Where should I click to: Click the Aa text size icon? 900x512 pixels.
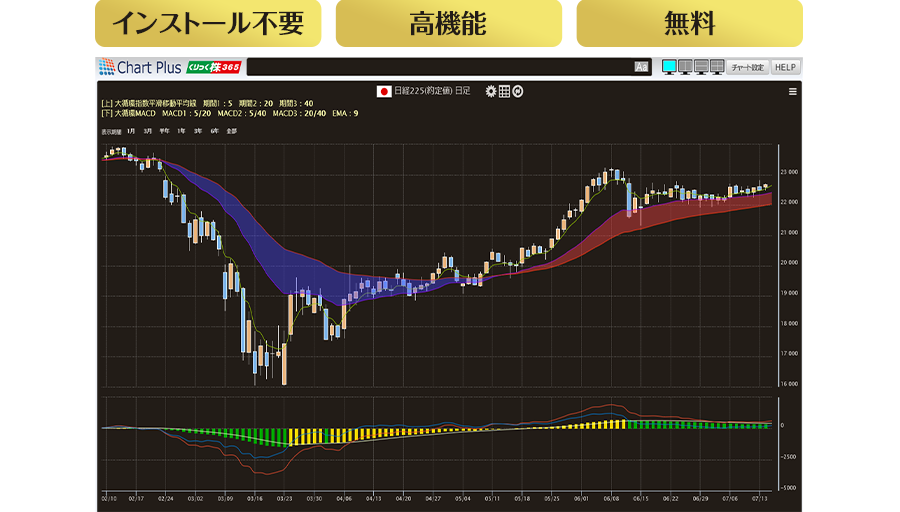click(641, 67)
